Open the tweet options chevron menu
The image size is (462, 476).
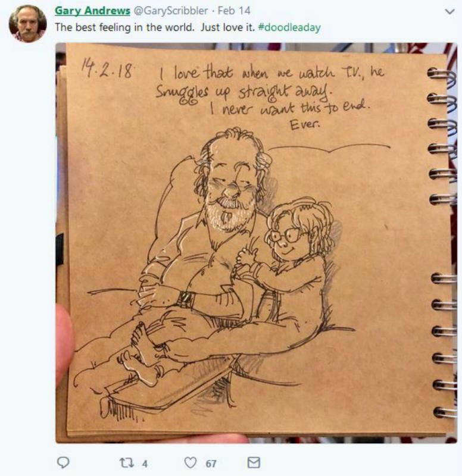point(449,11)
